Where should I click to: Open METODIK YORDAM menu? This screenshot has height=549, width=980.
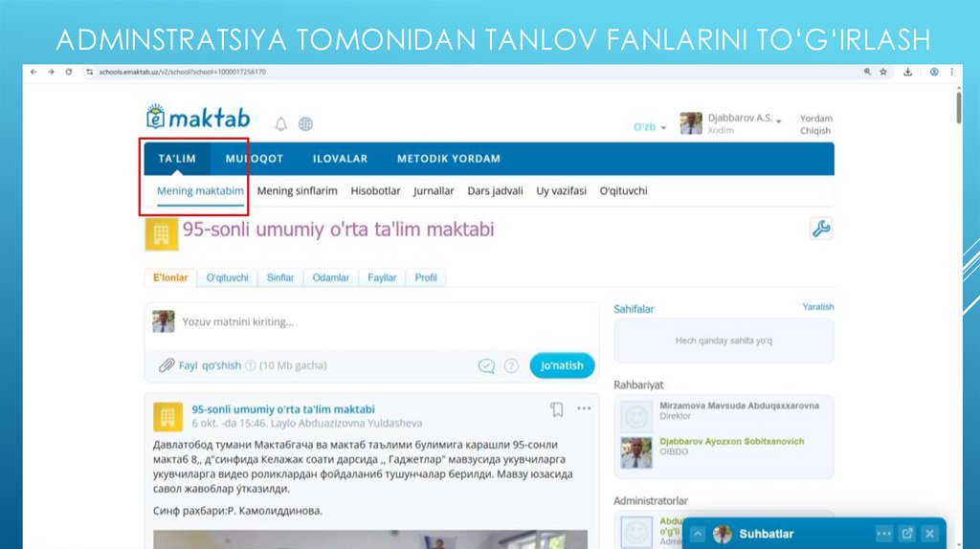click(449, 159)
